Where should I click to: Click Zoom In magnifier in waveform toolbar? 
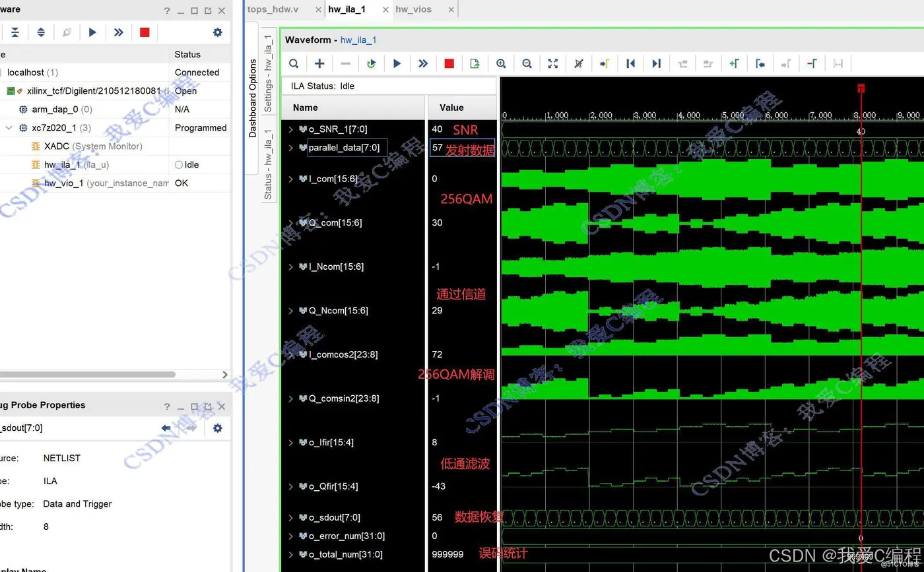(501, 63)
